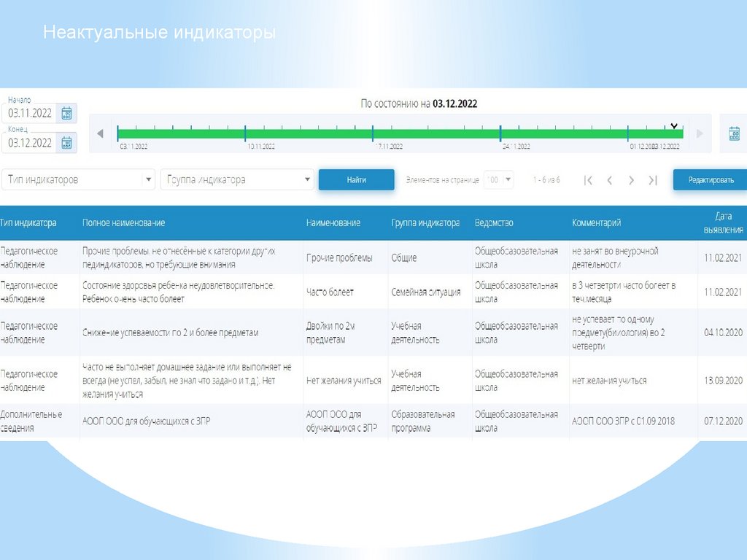Click the date 13.09.2020

[723, 380]
